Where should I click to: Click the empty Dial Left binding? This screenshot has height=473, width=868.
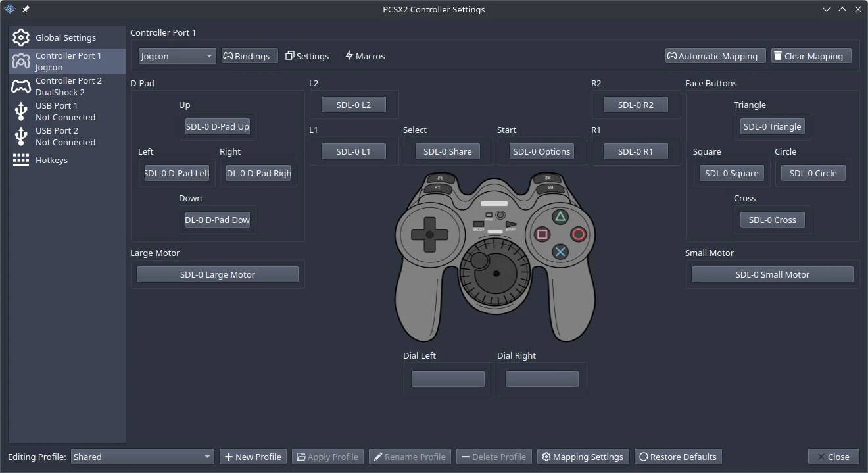tap(448, 379)
